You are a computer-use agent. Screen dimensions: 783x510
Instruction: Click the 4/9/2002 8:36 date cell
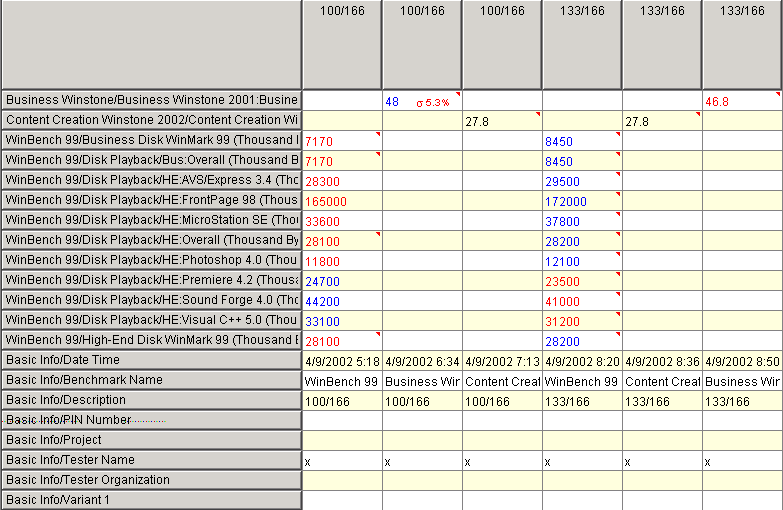click(662, 361)
